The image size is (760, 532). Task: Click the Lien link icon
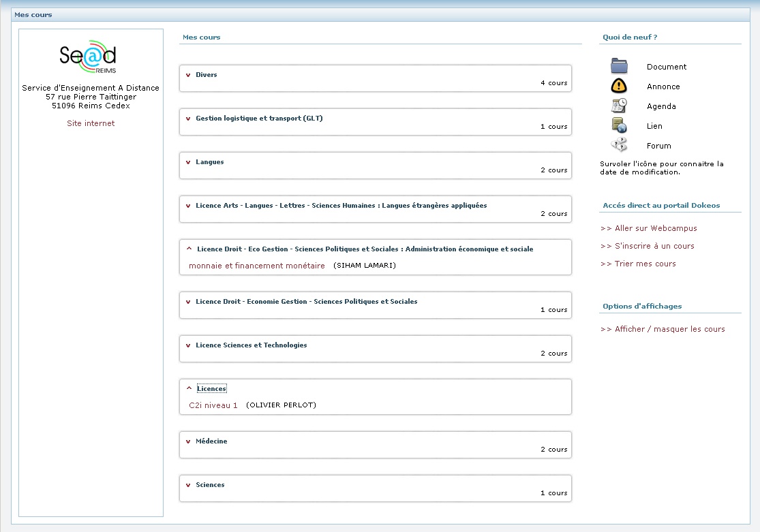pyautogui.click(x=619, y=125)
